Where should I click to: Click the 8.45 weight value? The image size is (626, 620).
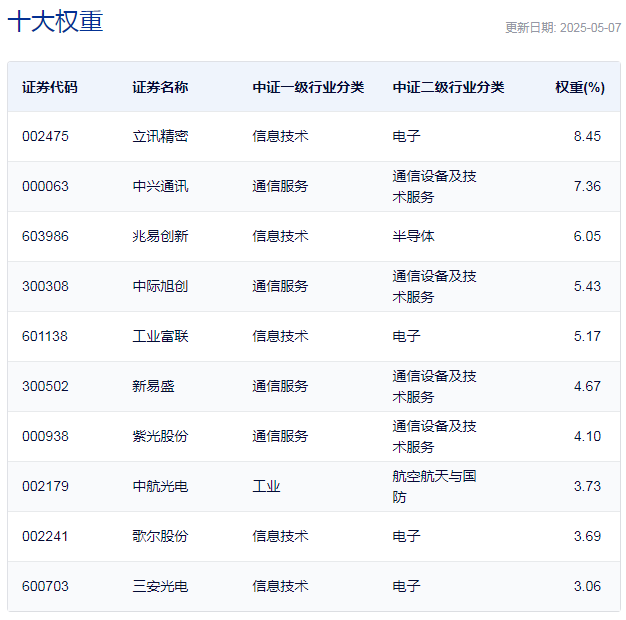(x=587, y=136)
